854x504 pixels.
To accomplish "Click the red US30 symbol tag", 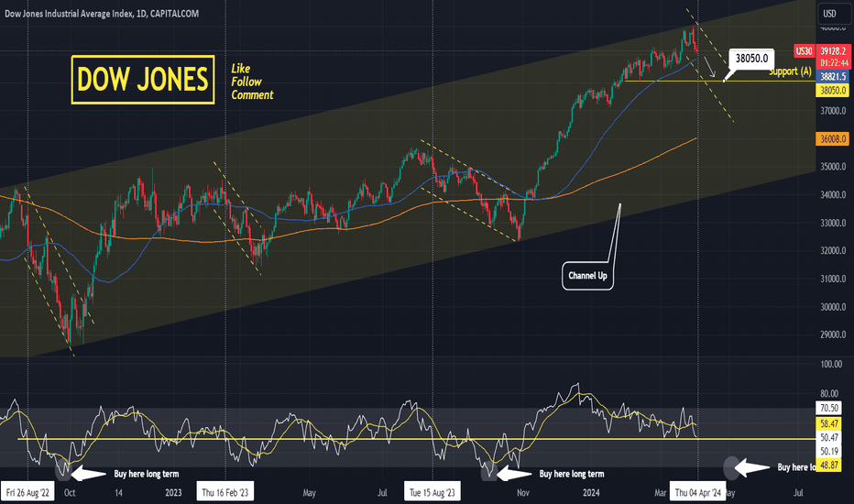I will click(804, 51).
